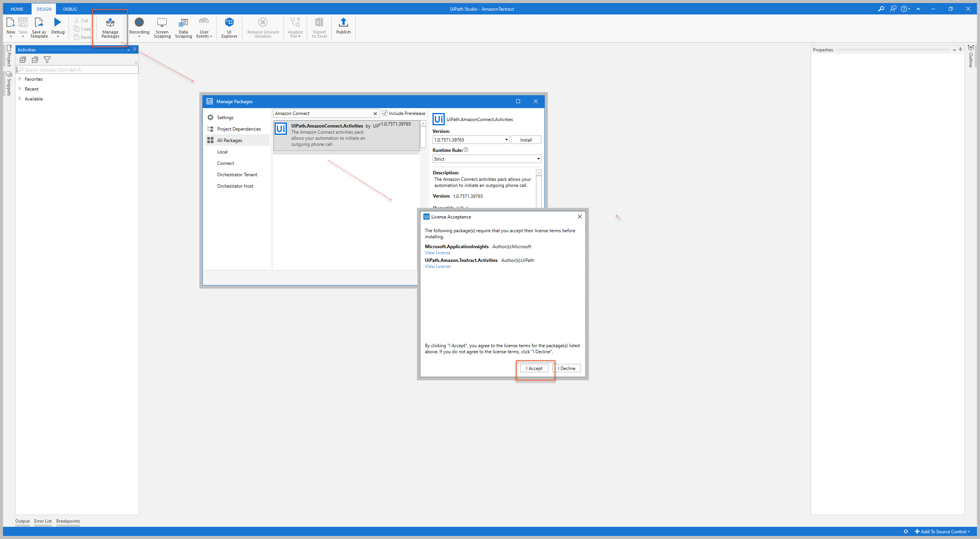Pin the Properties panel

click(x=960, y=49)
